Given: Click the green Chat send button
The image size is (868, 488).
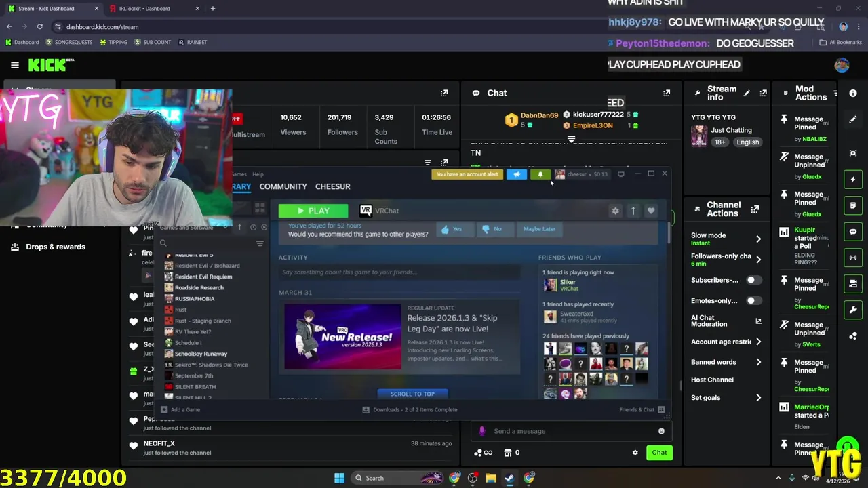Looking at the screenshot, I should [x=659, y=453].
